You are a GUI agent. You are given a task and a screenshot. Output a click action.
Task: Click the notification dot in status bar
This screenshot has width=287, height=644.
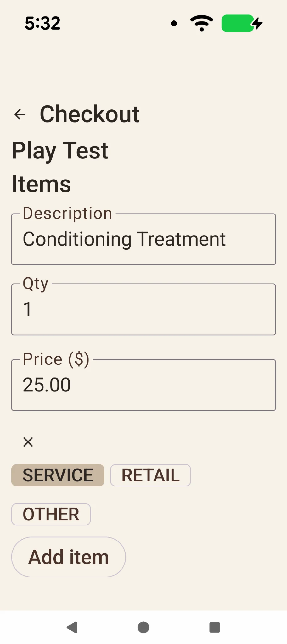click(x=174, y=23)
